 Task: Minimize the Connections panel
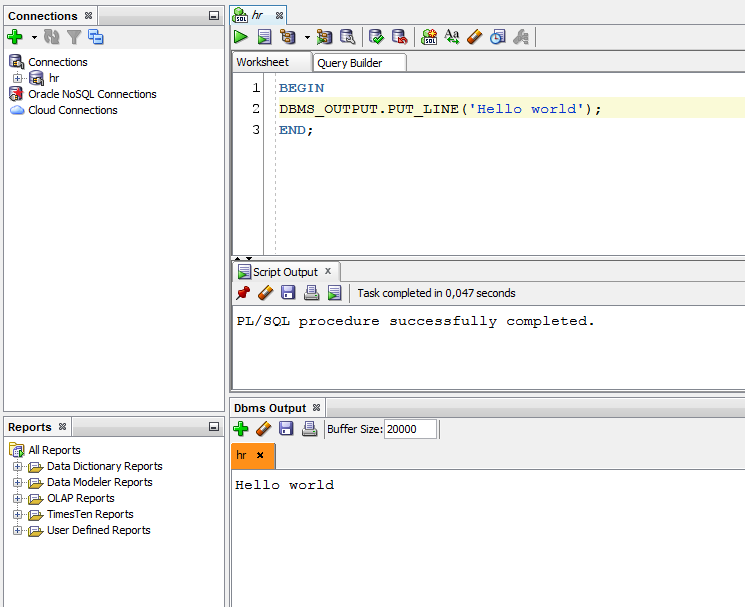pos(214,16)
